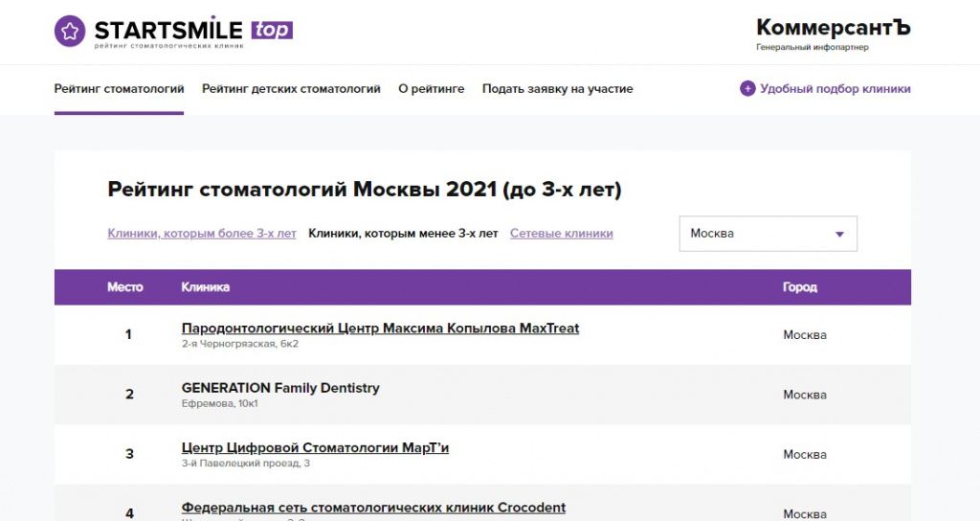Screen dimensions: 980x521
Task: Click the STARTSMILE wordmark text
Action: 168,30
